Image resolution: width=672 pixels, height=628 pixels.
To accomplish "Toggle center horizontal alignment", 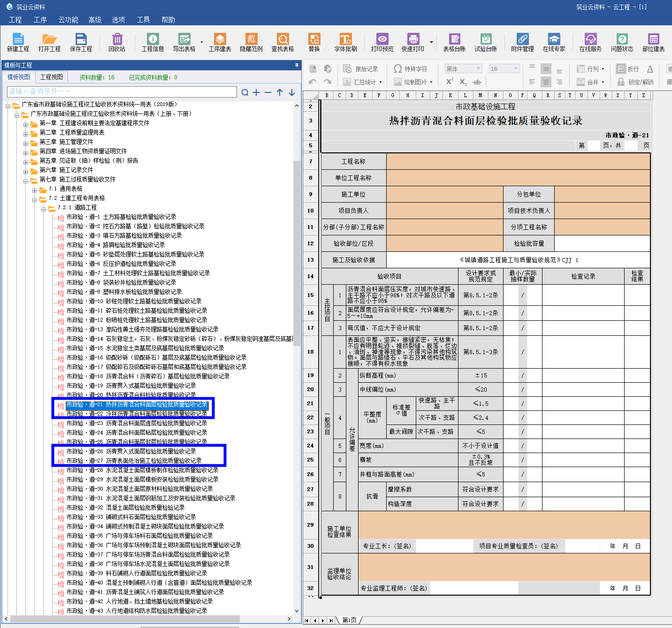I will (x=546, y=82).
